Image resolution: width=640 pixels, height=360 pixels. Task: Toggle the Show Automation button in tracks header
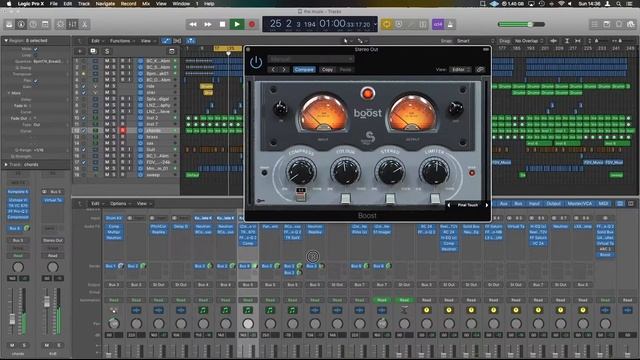coord(166,41)
